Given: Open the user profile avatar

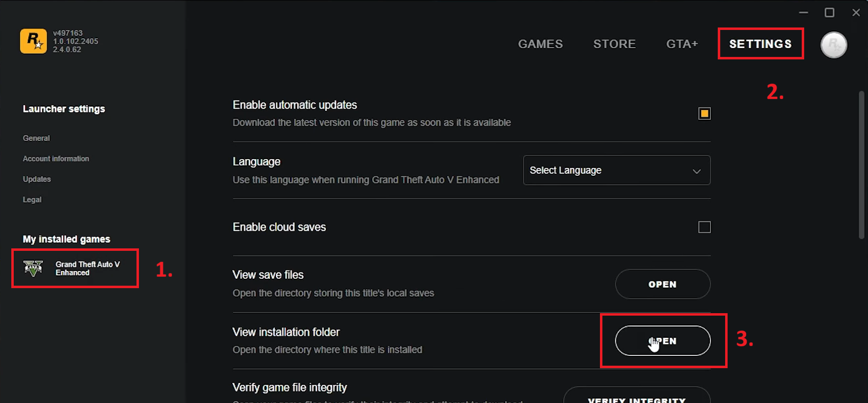Looking at the screenshot, I should [834, 45].
